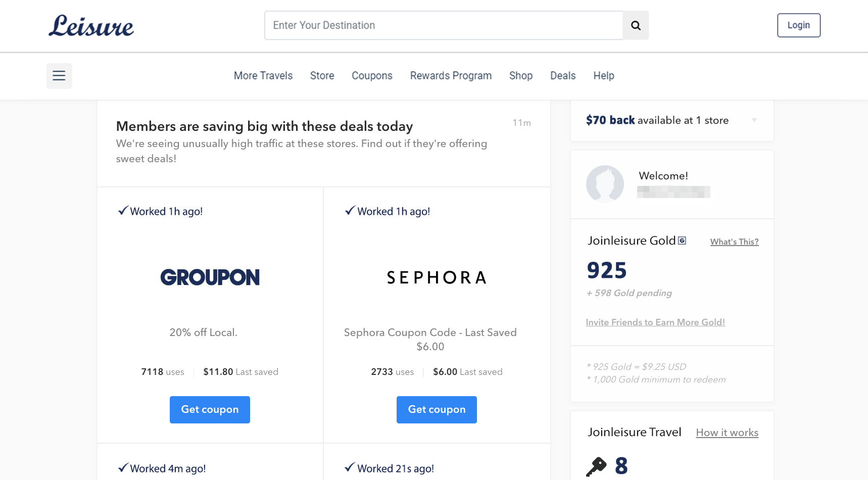Select Deals in the navigation bar

[x=563, y=76]
